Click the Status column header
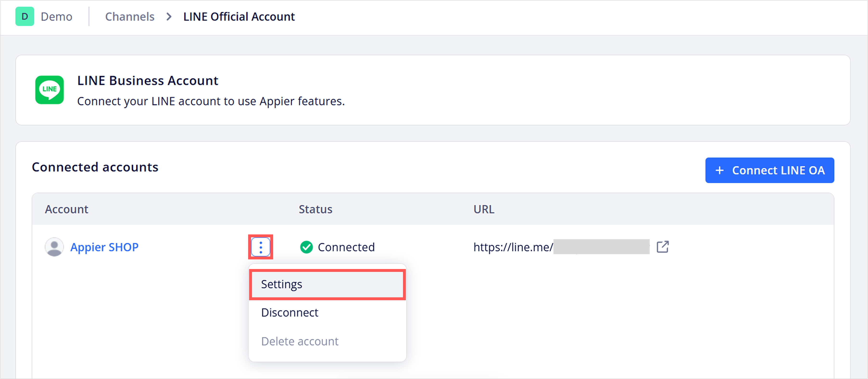 click(315, 209)
